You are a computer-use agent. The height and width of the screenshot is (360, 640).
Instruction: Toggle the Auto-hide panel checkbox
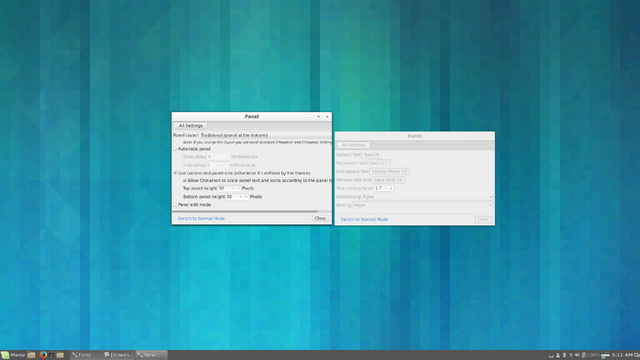click(x=176, y=149)
